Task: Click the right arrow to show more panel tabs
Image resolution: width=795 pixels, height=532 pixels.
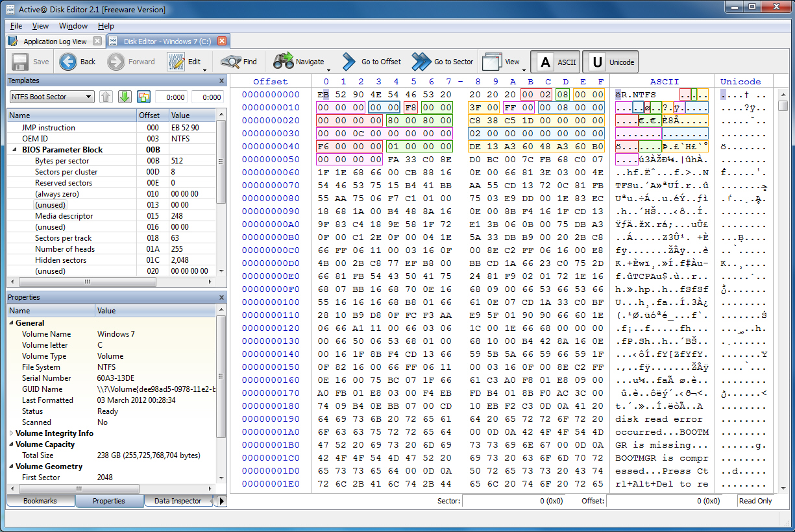Action: tap(221, 501)
